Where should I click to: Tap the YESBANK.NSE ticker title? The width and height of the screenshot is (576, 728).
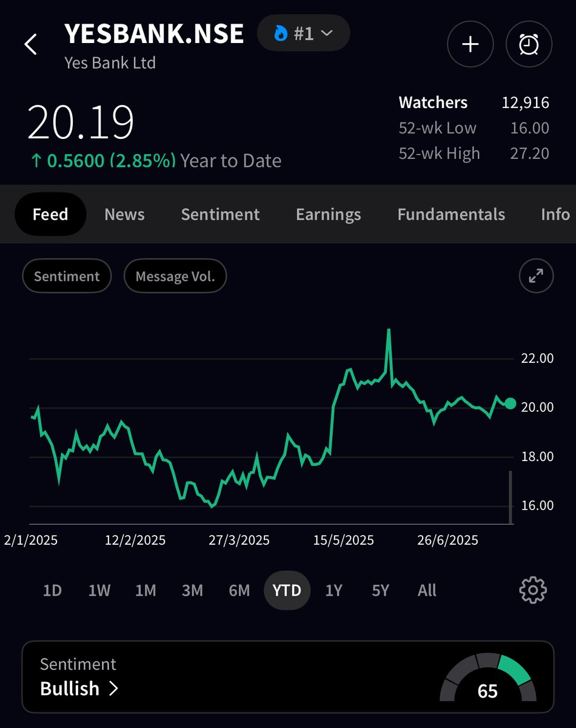154,34
